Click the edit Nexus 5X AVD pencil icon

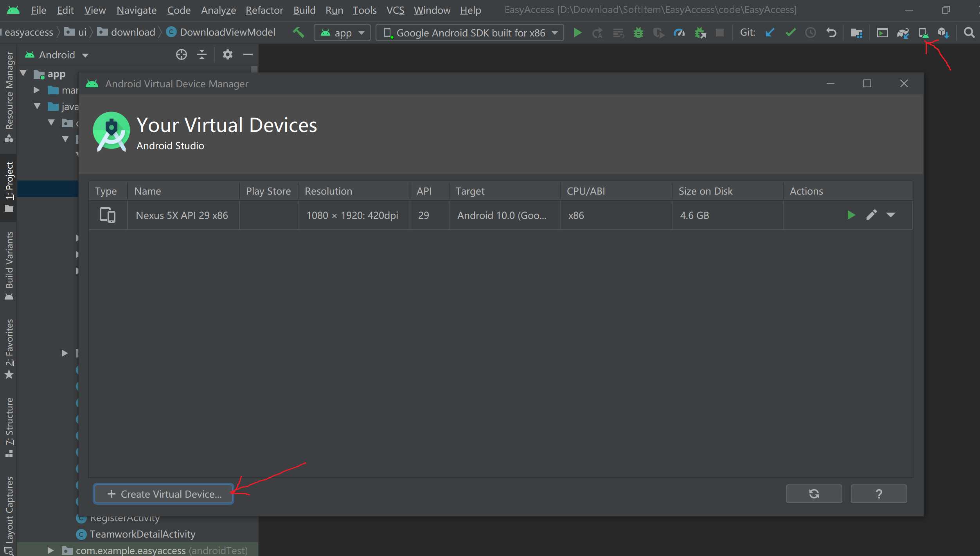point(871,215)
